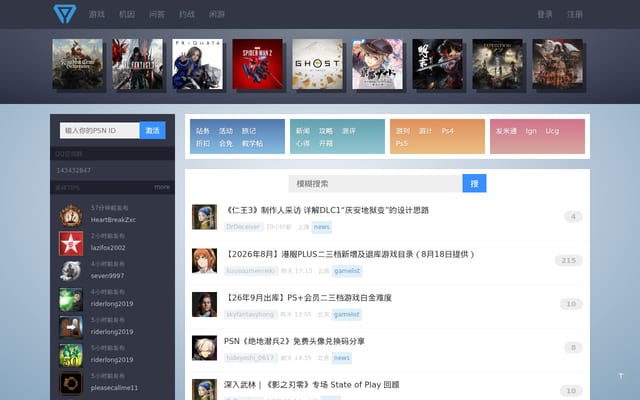Screen dimensions: 640x400
Task: Open the Pragmata game cover
Action: click(x=198, y=64)
